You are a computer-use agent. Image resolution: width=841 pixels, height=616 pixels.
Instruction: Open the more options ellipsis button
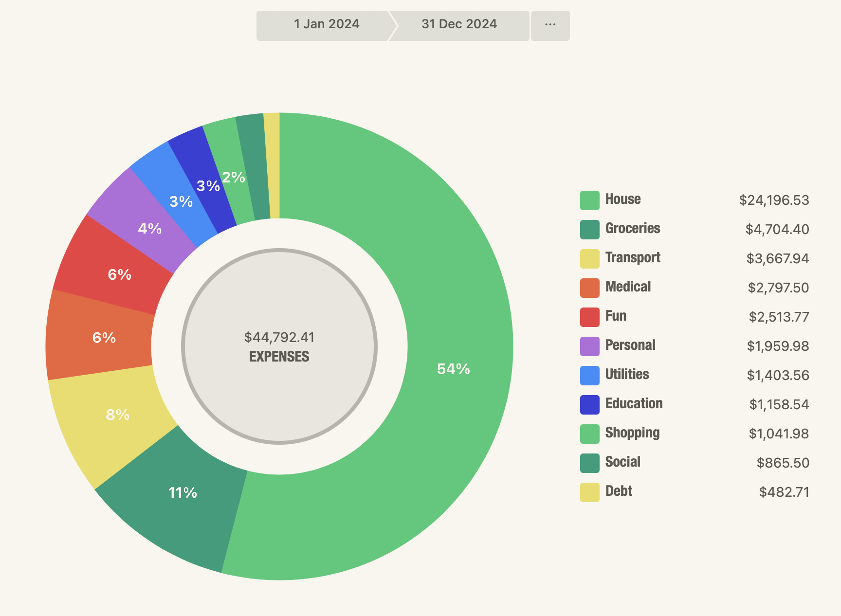pyautogui.click(x=550, y=25)
